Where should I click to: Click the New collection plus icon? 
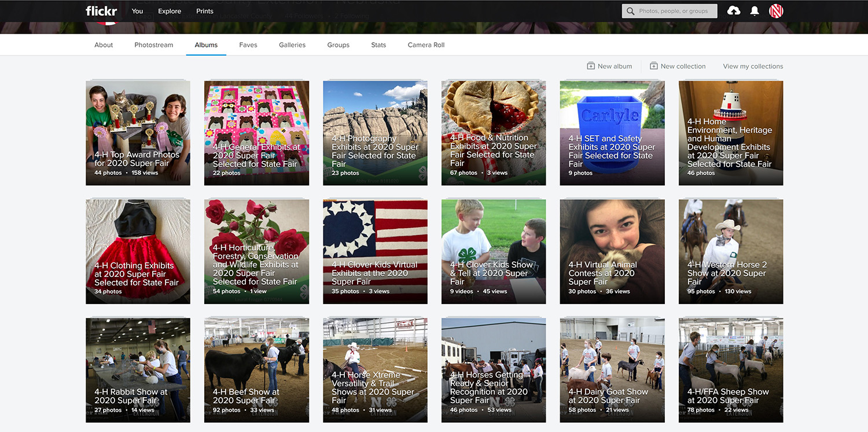click(654, 66)
